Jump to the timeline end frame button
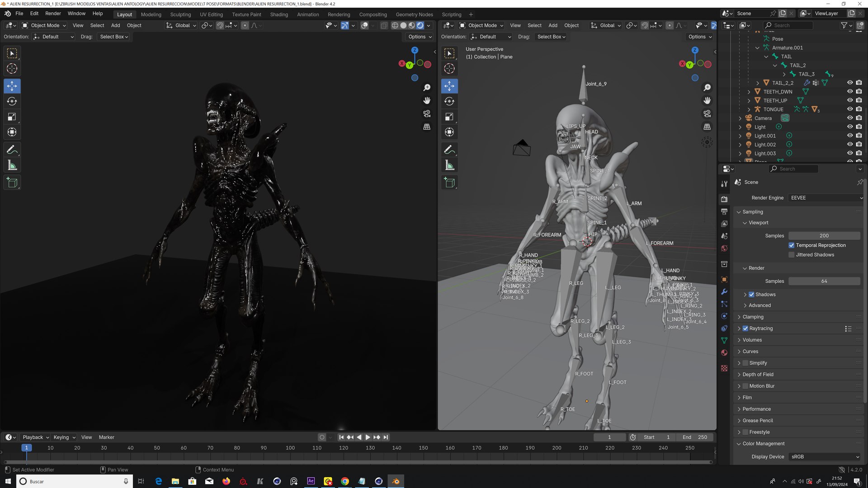This screenshot has height=488, width=868. (x=386, y=437)
